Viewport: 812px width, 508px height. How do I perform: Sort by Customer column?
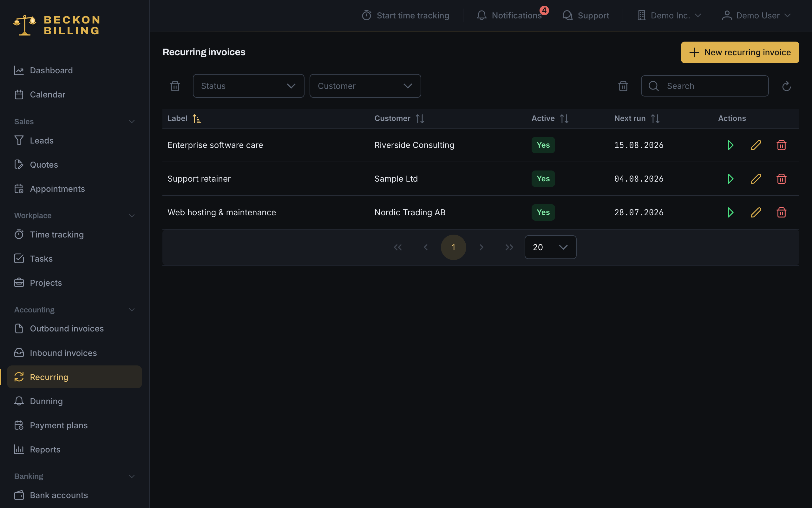[399, 119]
